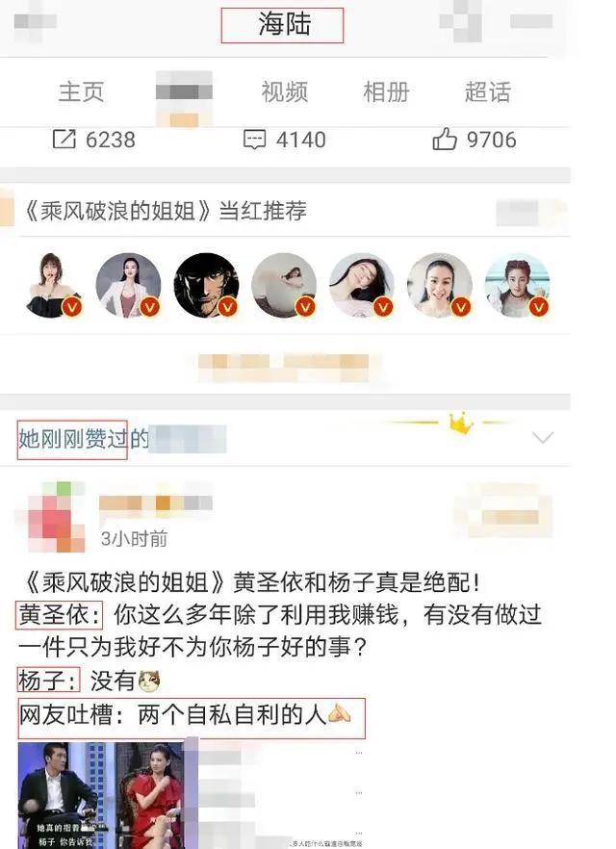Switch to the 主页 tab
The image size is (616, 849).
(x=81, y=91)
